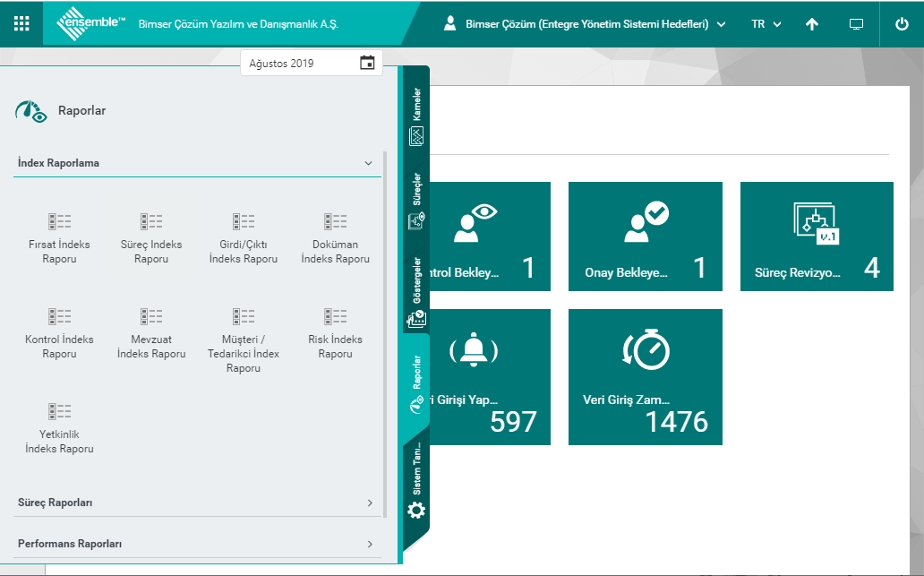
Task: Open Fırsat İndeks Raporu report icon
Action: click(x=59, y=220)
